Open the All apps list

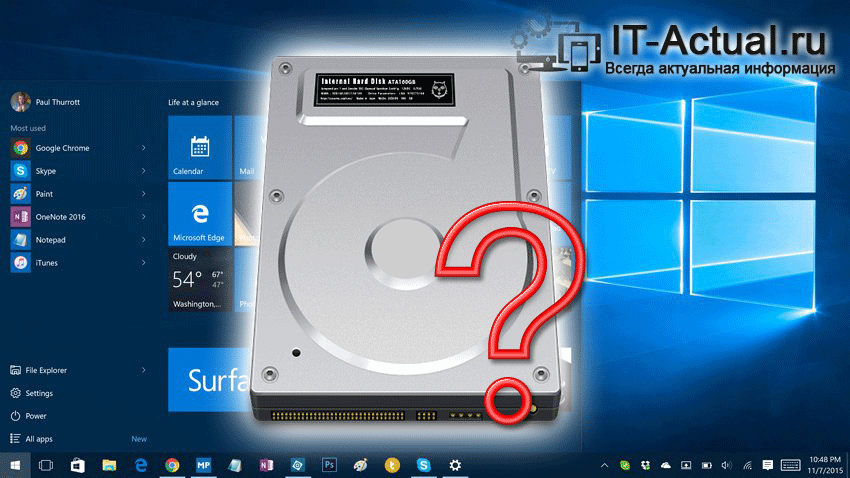pos(40,439)
